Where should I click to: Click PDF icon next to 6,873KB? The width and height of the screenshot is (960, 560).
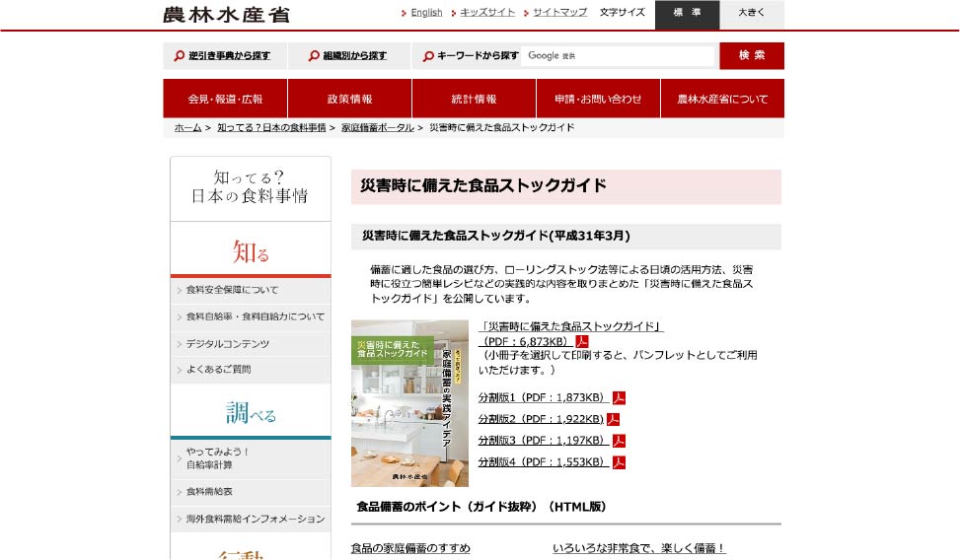(x=582, y=341)
